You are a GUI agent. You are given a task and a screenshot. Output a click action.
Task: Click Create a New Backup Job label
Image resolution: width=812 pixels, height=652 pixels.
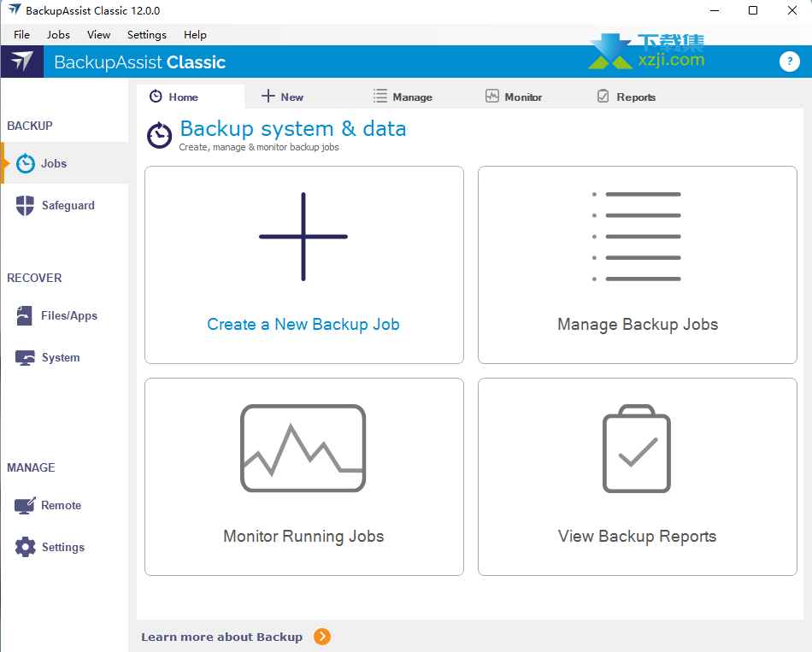pos(303,324)
